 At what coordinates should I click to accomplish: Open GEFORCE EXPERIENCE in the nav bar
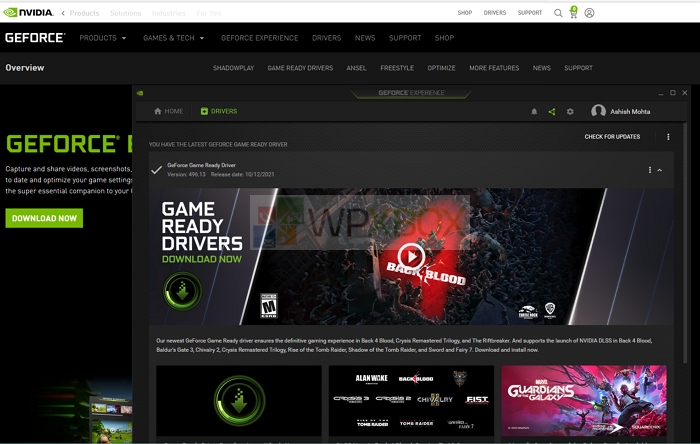(x=259, y=38)
